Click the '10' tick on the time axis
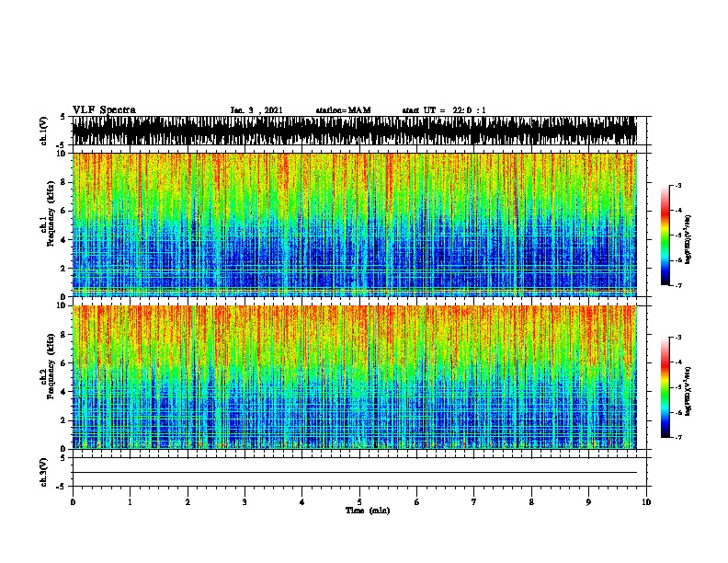The image size is (728, 563). click(x=646, y=501)
